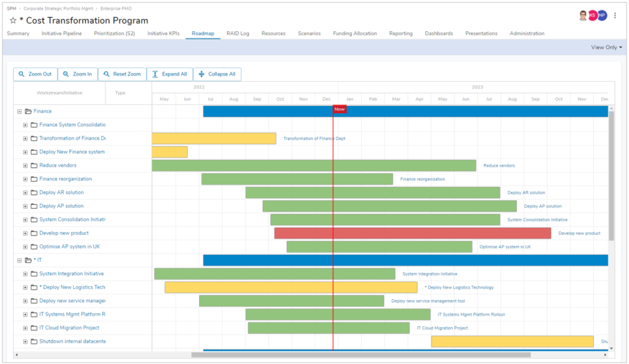This screenshot has width=629, height=364.
Task: Open the three-dot overflow menu top right
Action: [615, 15]
